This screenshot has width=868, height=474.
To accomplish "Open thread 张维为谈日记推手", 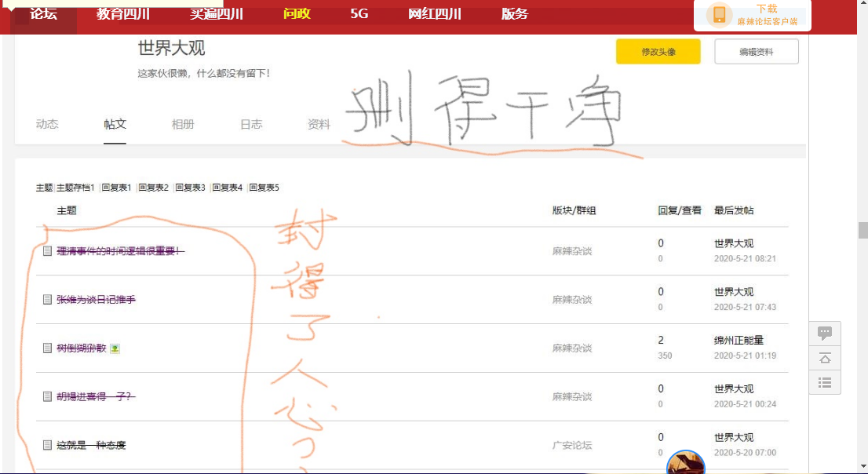I will click(x=97, y=300).
